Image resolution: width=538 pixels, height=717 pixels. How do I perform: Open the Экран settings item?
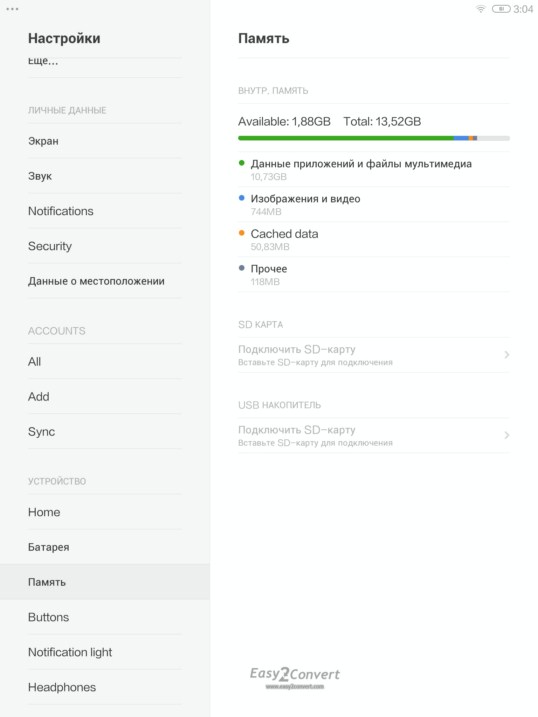click(x=105, y=141)
